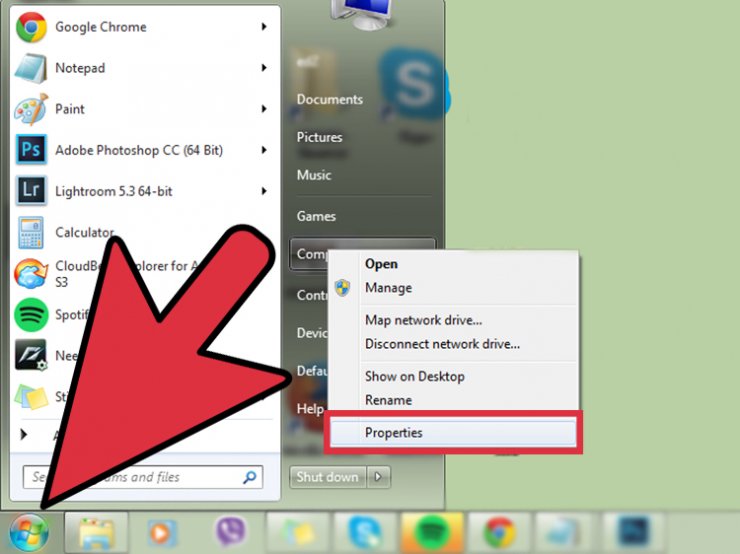Click the Windows Start orb
The image size is (740, 554).
[x=28, y=530]
